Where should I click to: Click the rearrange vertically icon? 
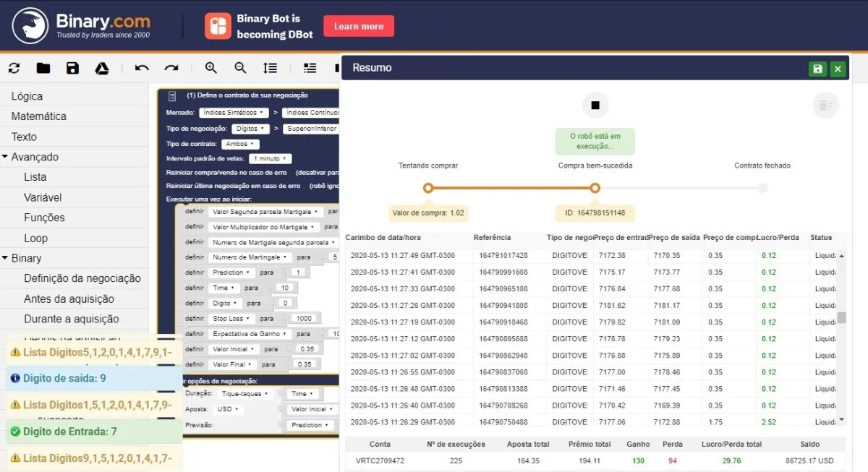point(270,68)
